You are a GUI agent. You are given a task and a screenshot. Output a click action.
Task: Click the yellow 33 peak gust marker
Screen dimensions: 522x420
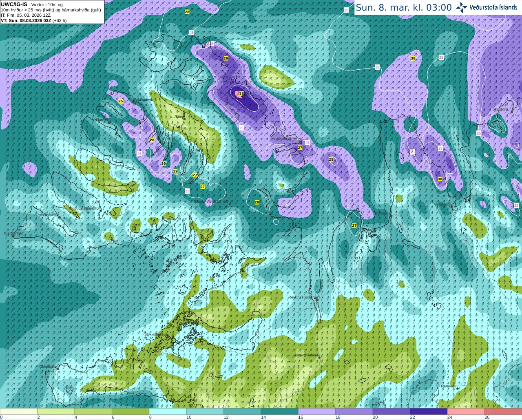click(241, 94)
